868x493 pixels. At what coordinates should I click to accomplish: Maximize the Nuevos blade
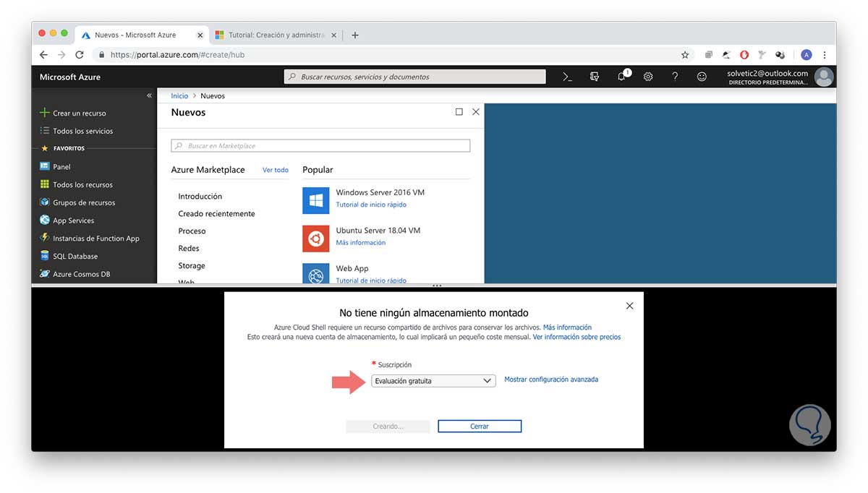point(459,112)
